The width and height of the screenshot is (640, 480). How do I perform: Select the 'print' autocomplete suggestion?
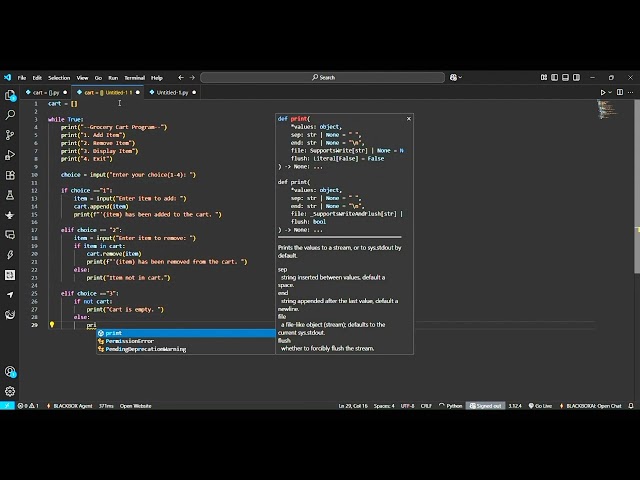click(x=186, y=333)
